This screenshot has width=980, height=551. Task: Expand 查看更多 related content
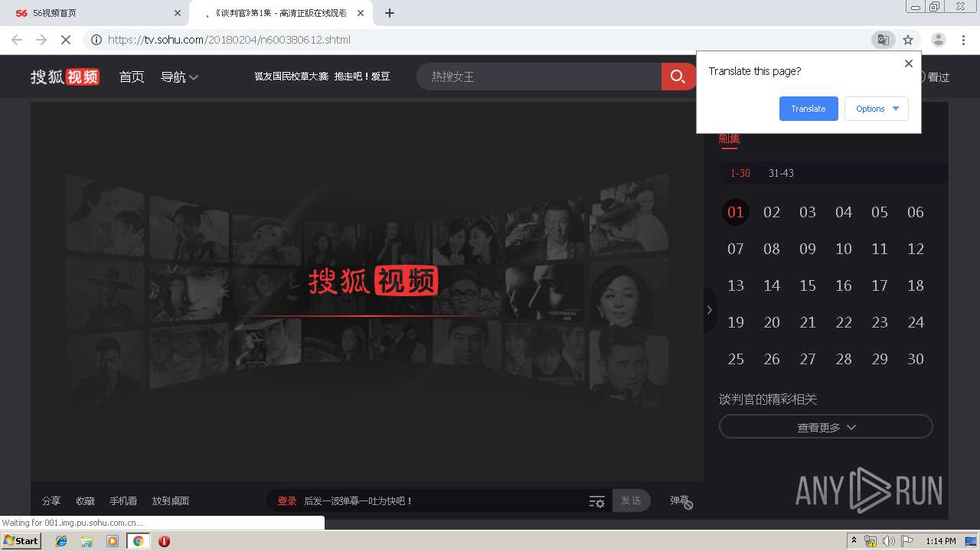825,427
